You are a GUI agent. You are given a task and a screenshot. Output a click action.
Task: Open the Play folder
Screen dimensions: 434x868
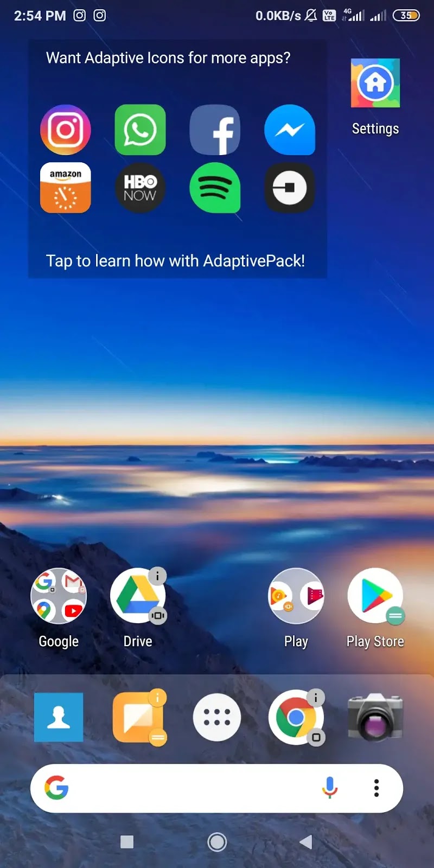pos(296,596)
